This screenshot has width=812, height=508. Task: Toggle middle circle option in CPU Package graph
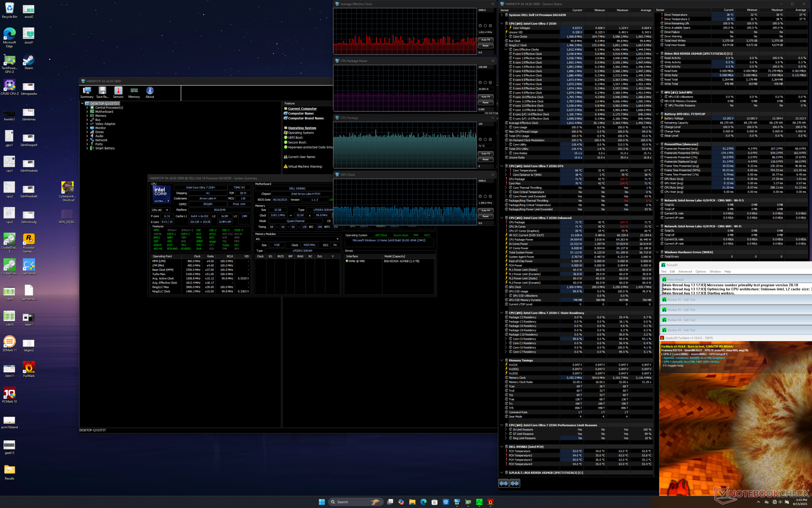tap(485, 139)
